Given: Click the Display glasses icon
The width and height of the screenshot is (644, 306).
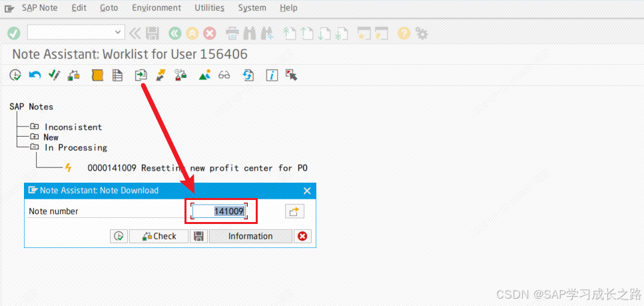Looking at the screenshot, I should pyautogui.click(x=224, y=75).
